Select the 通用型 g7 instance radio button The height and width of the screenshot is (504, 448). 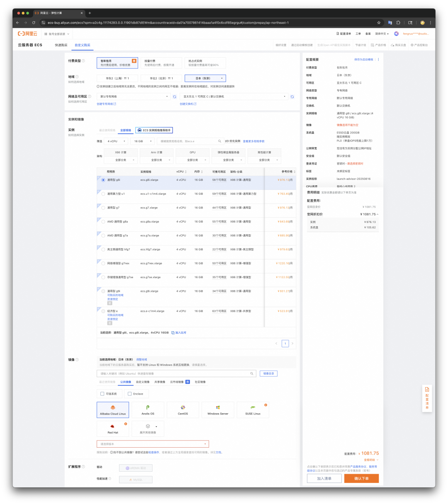[103, 208]
